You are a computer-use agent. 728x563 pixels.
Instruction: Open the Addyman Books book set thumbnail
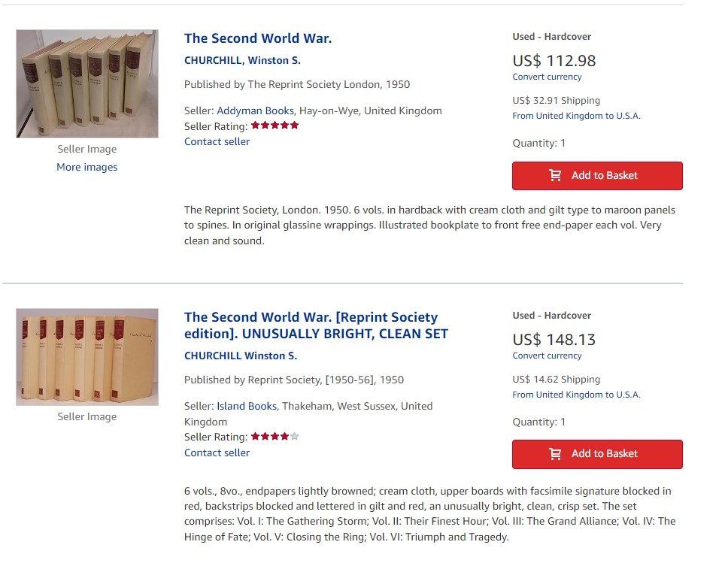[87, 83]
